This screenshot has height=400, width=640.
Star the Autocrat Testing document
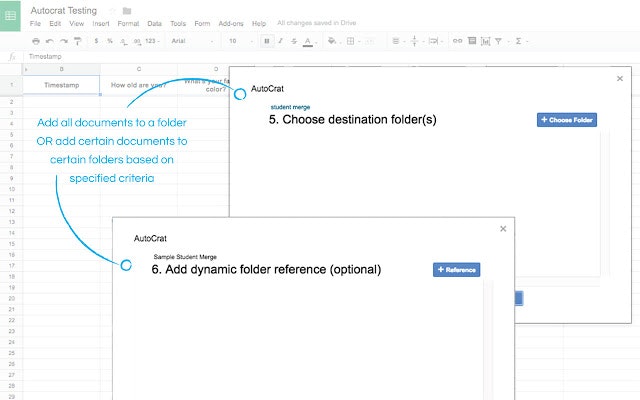coord(112,11)
